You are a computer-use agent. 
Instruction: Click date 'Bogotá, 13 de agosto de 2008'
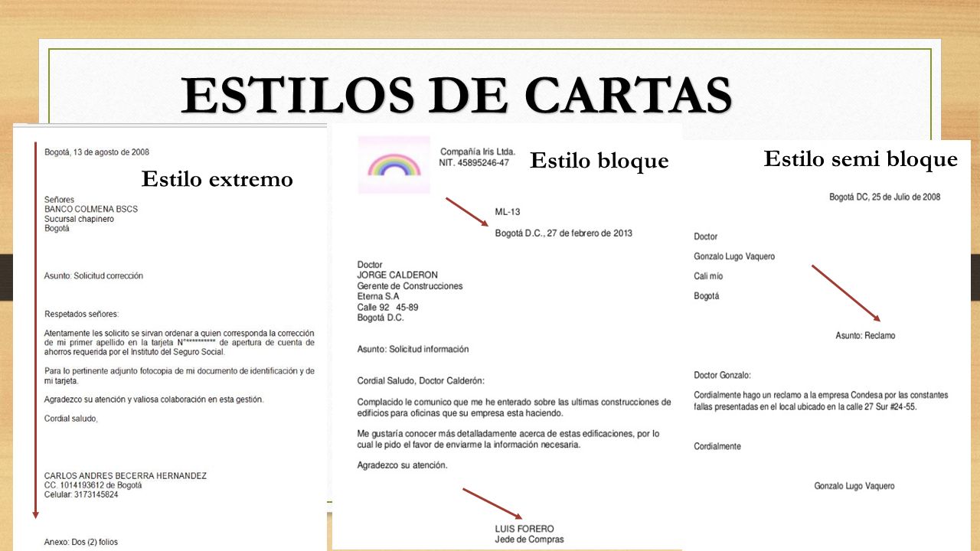tap(96, 152)
